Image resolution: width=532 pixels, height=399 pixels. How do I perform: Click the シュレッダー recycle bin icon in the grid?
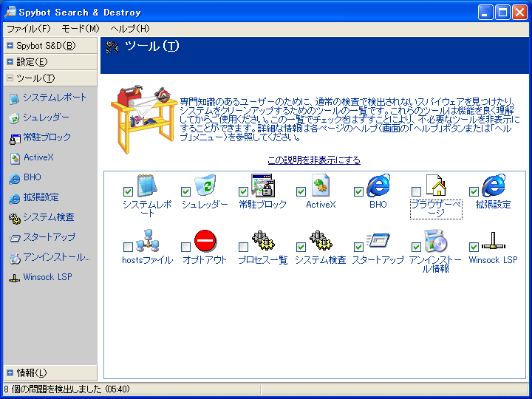pyautogui.click(x=205, y=185)
